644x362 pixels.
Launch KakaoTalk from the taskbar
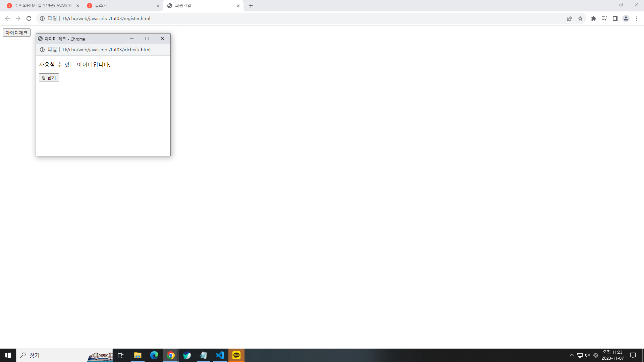(x=236, y=355)
